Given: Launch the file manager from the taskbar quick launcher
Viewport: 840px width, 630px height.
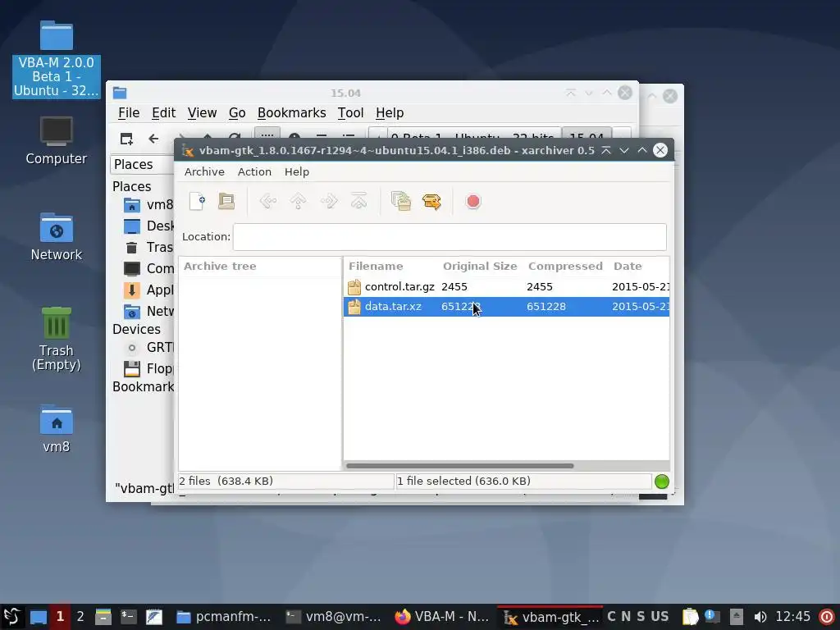Looking at the screenshot, I should (x=103, y=617).
